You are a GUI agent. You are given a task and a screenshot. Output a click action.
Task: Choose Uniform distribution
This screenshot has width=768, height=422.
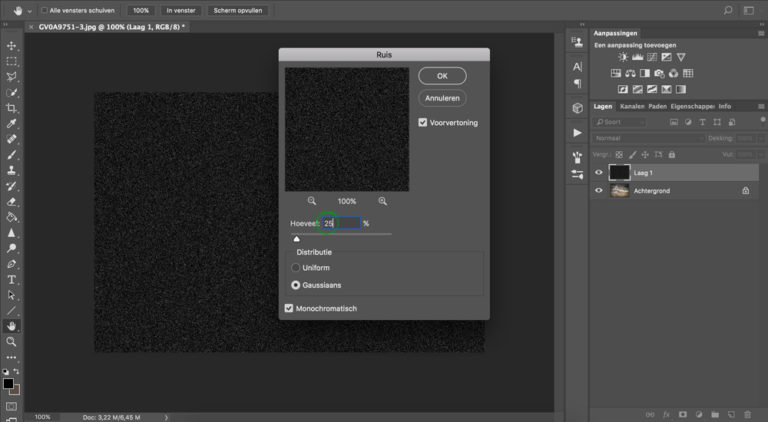coord(295,268)
